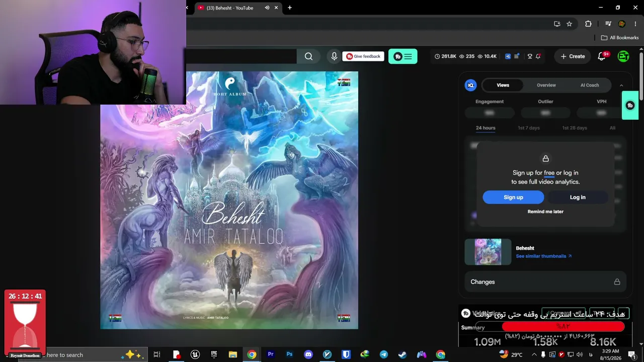
Task: Expand the Changes section
Action: point(545,282)
